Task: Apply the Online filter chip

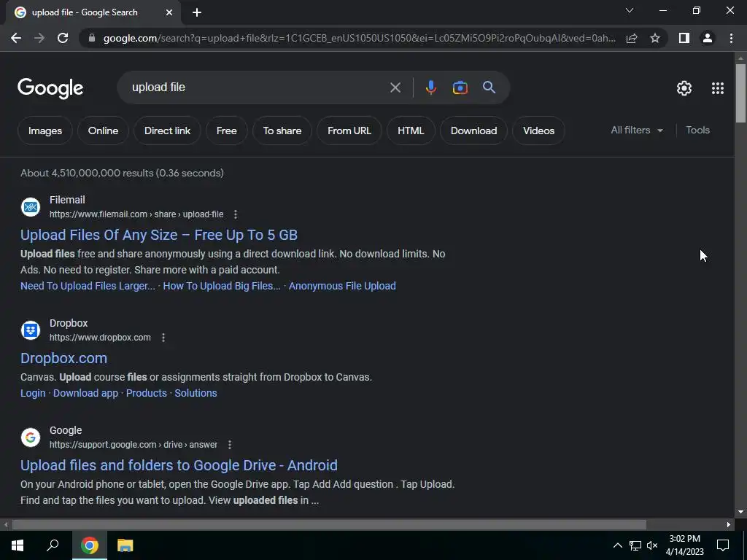Action: [103, 131]
